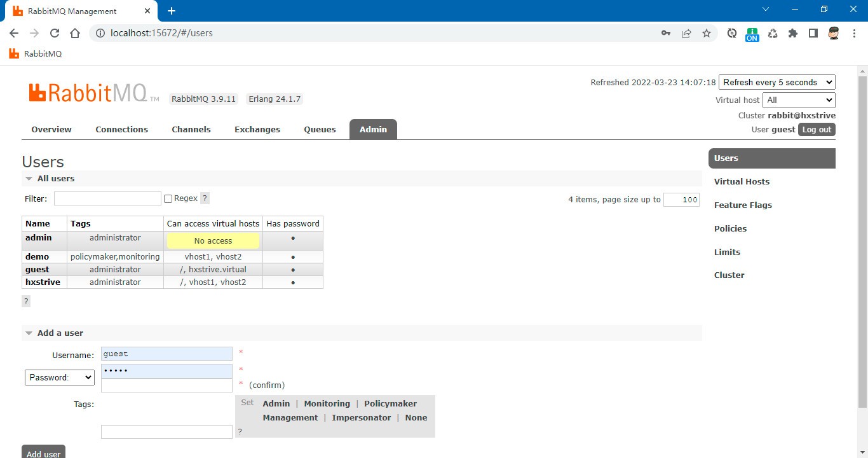Open Limits in sidebar
The width and height of the screenshot is (868, 458).
[x=727, y=253]
